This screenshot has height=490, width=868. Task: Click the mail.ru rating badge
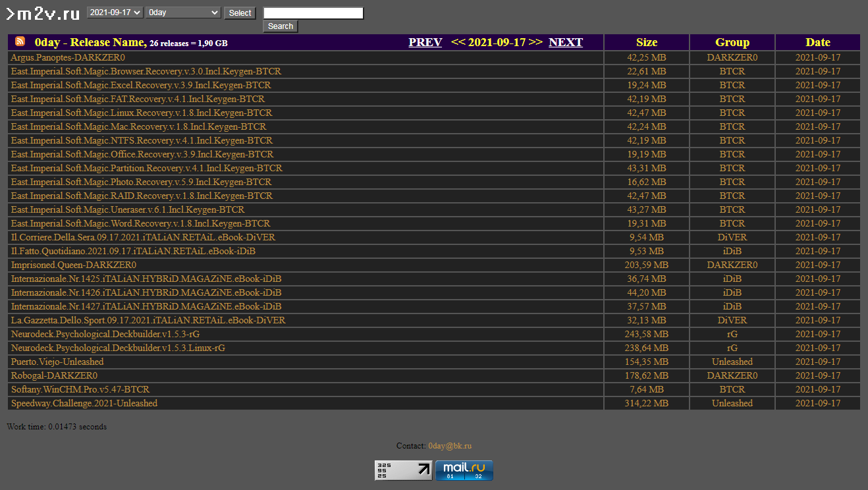tap(464, 470)
